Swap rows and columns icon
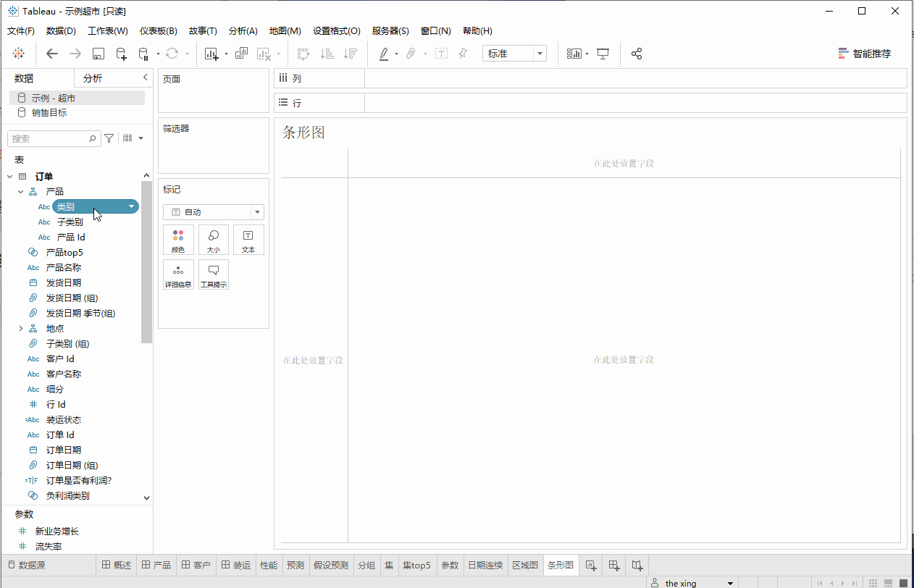The width and height of the screenshot is (914, 588). [303, 54]
